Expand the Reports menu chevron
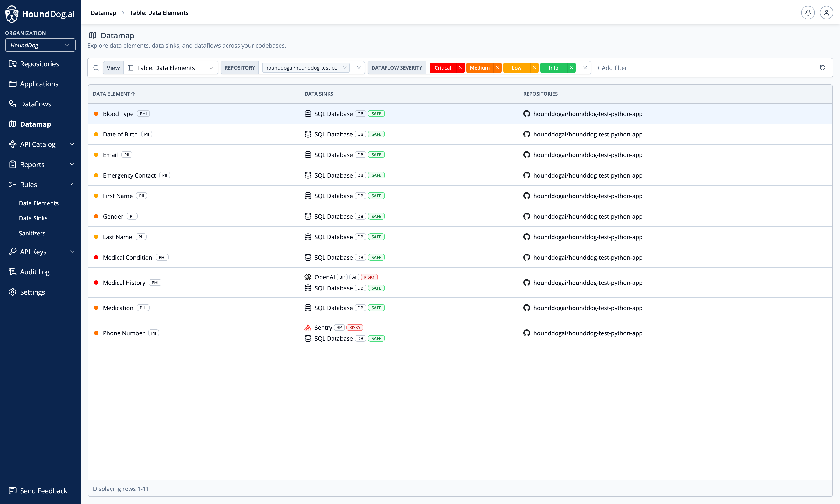840x504 pixels. tap(72, 164)
